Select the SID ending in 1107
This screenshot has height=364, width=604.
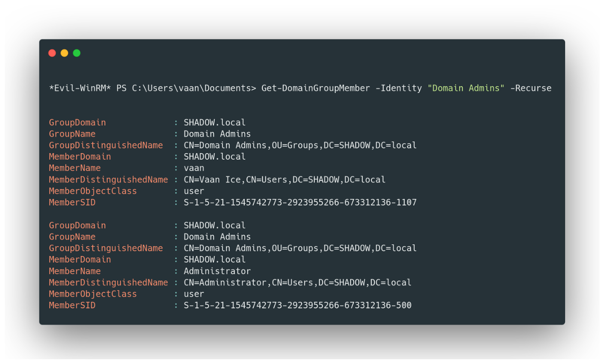(x=300, y=203)
